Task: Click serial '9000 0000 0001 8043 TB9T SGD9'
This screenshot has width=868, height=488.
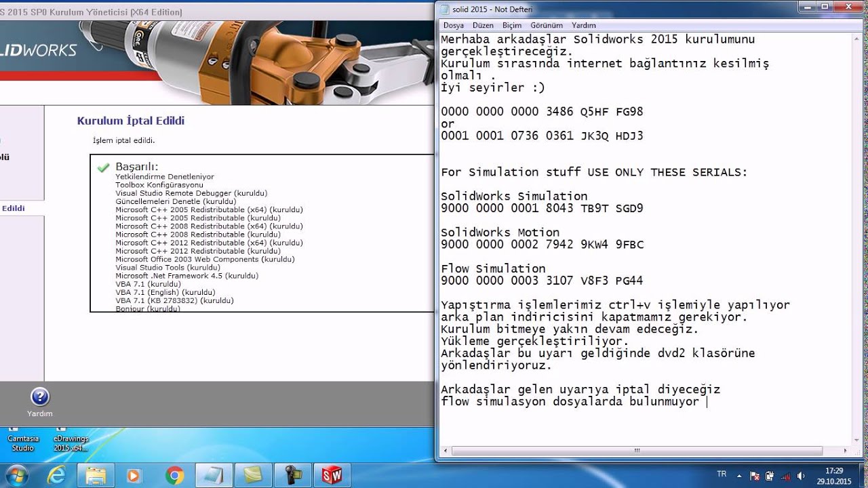Action: [x=542, y=209]
